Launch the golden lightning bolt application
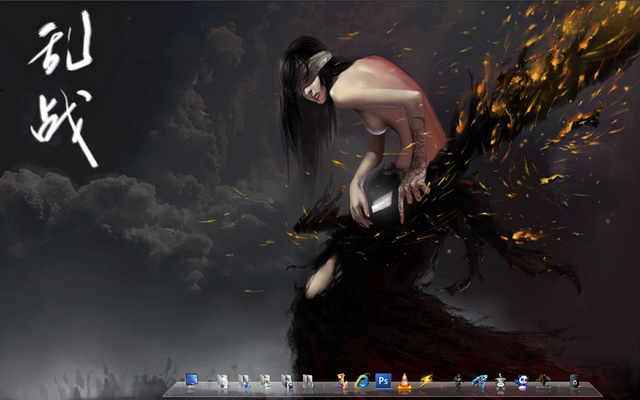Screen dimensions: 640x400 (x=426, y=381)
